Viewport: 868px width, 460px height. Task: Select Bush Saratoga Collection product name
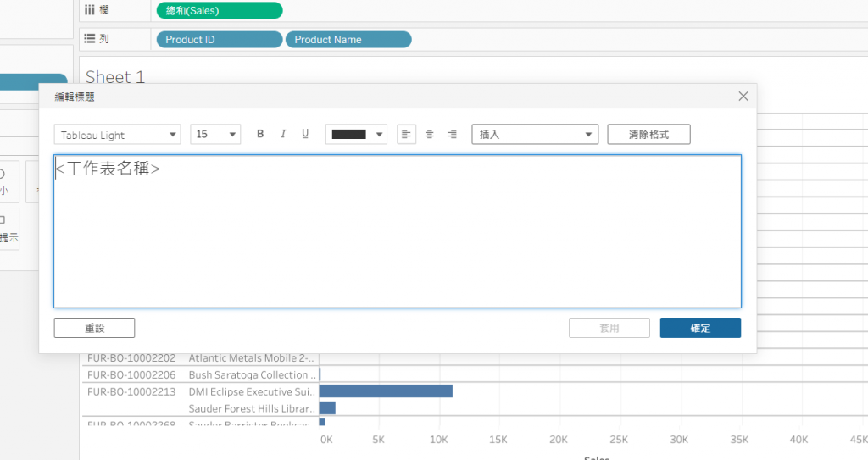(253, 374)
